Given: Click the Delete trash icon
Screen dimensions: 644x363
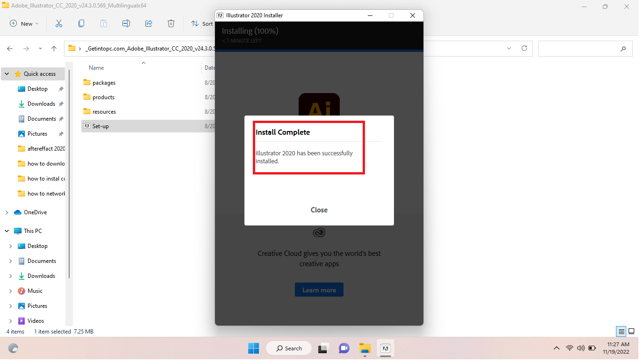Looking at the screenshot, I should 171,23.
